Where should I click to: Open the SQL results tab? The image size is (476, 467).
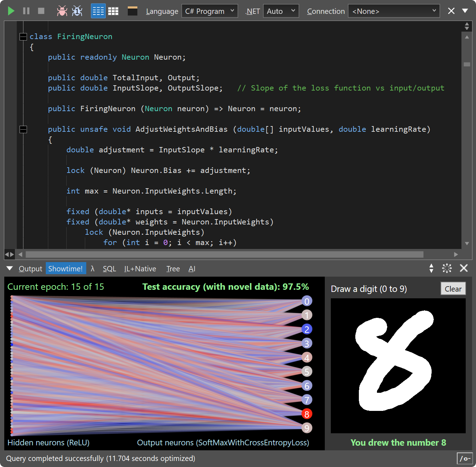(x=109, y=269)
